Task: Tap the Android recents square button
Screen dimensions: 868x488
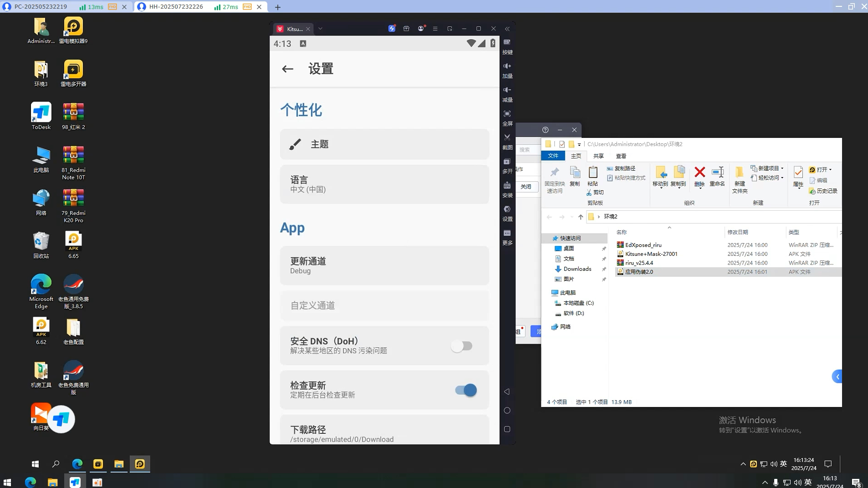Action: tap(507, 429)
